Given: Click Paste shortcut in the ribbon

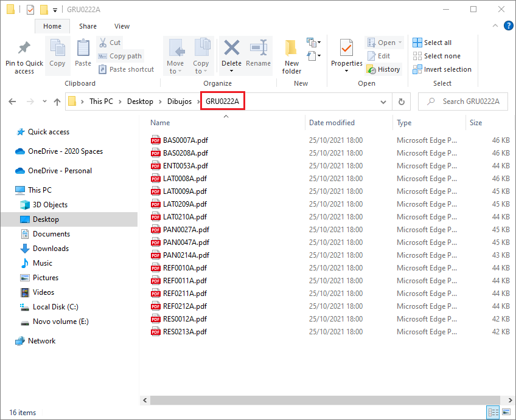Looking at the screenshot, I should click(127, 69).
